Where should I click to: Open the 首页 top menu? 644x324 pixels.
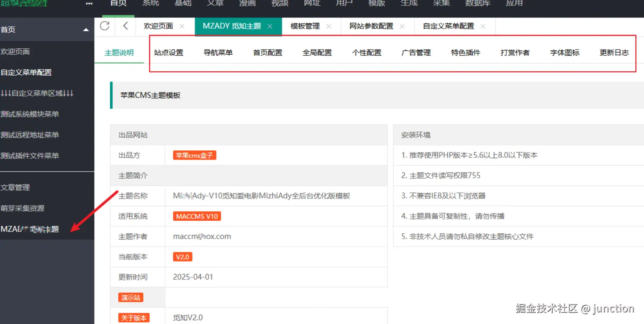pos(119,3)
